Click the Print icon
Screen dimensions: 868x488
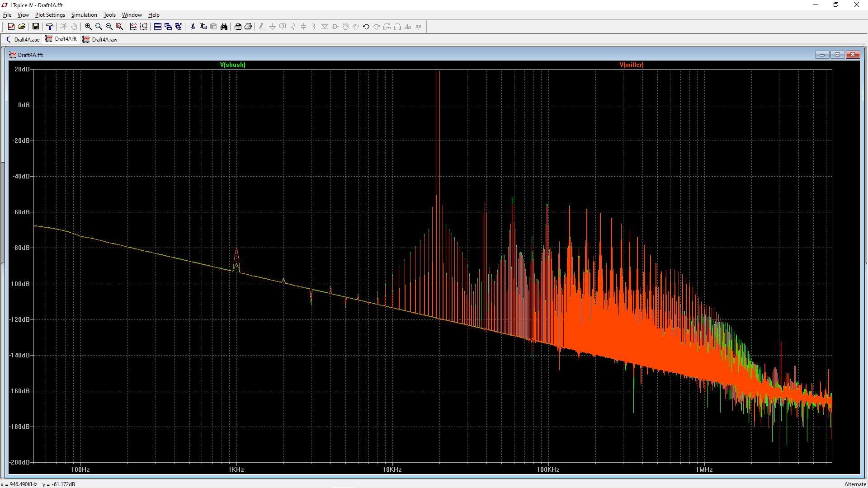click(248, 27)
